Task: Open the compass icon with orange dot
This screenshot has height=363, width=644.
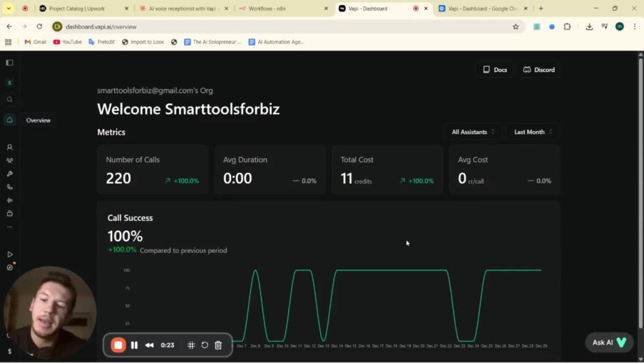Action: (x=10, y=268)
